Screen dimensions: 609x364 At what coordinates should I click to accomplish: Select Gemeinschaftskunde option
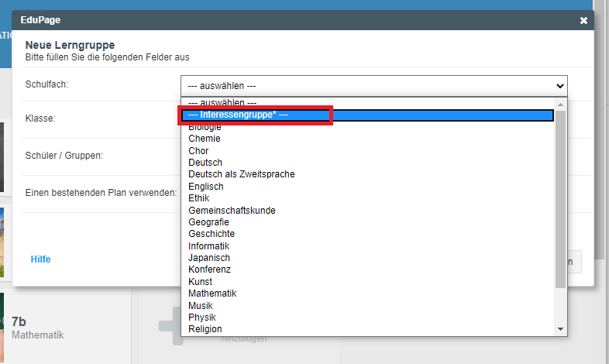[x=368, y=211]
